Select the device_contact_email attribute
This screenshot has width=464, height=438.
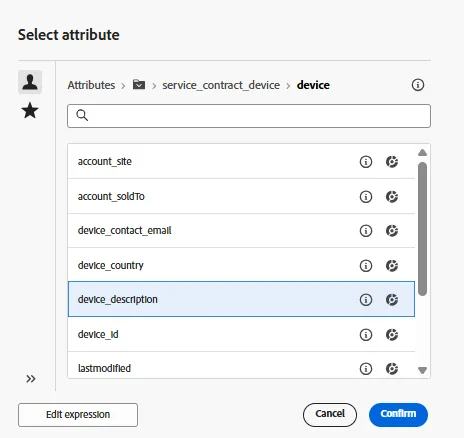pos(241,231)
